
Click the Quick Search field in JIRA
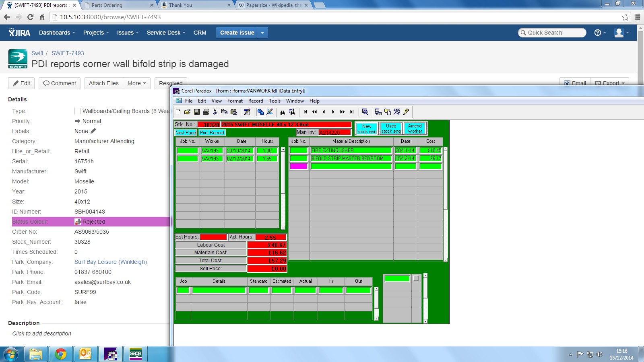(552, 33)
